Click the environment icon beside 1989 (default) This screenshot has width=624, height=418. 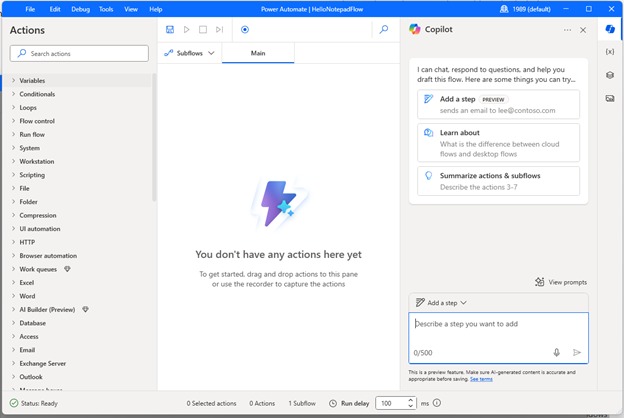(x=504, y=9)
